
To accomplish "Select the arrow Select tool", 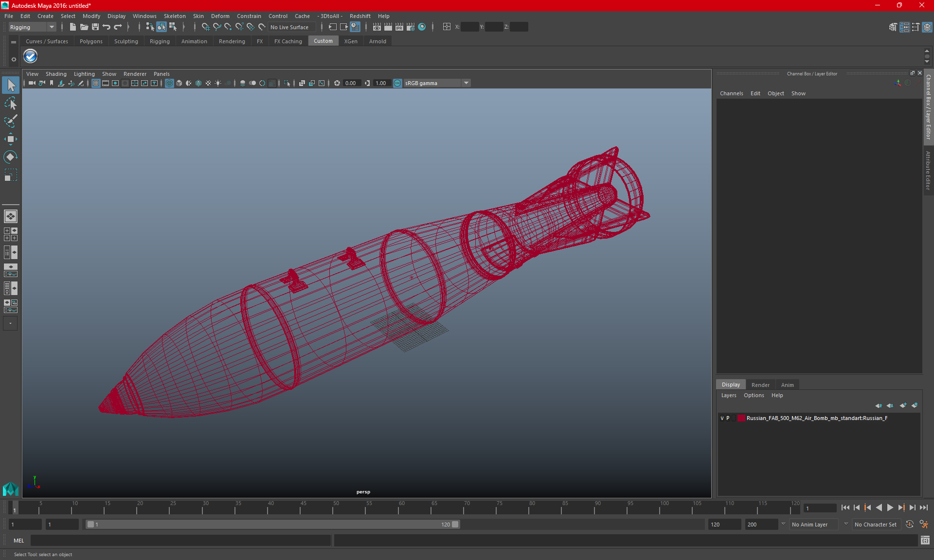I will tap(11, 85).
